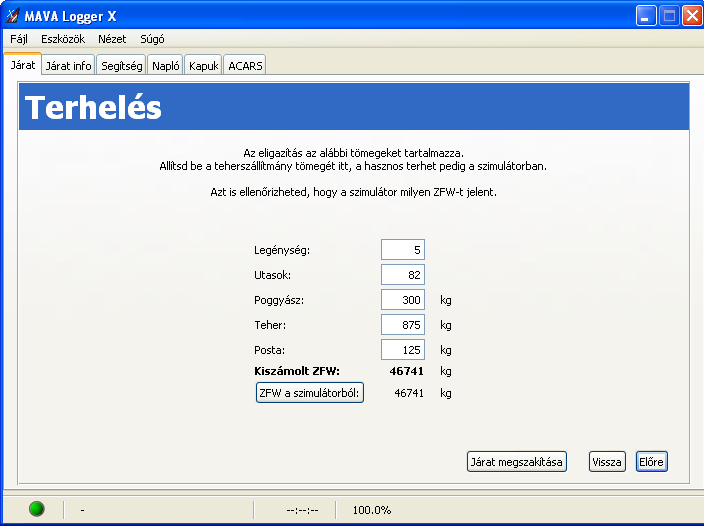Switch to the Járat info tab
This screenshot has width=704, height=526.
tap(68, 66)
